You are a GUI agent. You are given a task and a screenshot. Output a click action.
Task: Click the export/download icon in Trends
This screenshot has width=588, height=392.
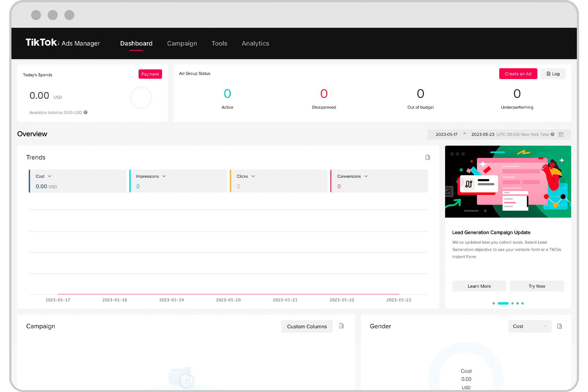(x=428, y=158)
